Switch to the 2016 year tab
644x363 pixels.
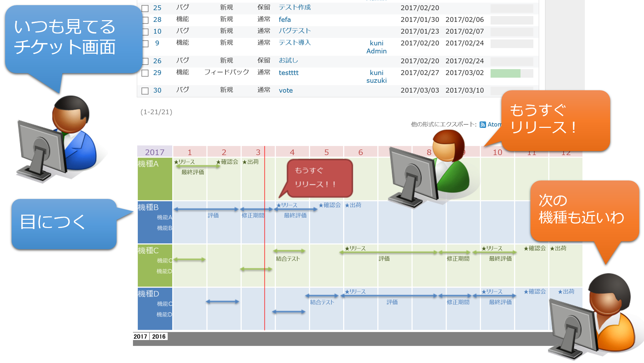coord(158,337)
